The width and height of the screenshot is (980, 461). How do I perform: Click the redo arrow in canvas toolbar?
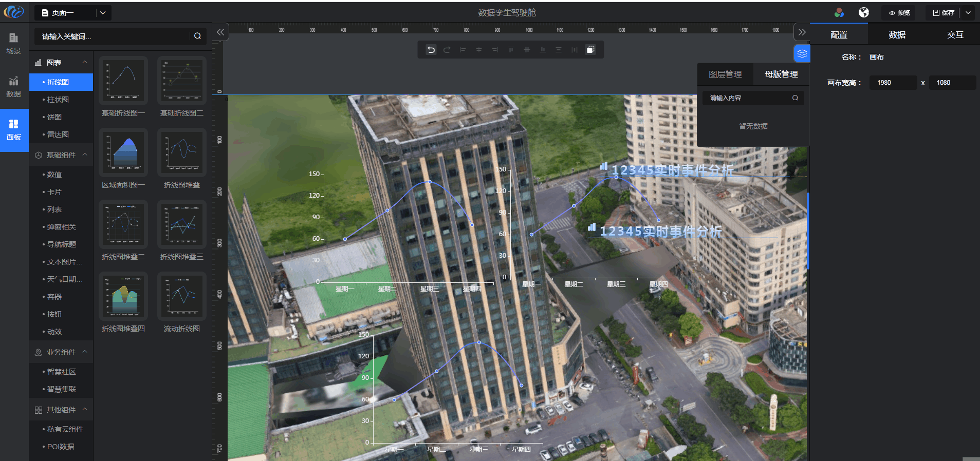pos(447,50)
